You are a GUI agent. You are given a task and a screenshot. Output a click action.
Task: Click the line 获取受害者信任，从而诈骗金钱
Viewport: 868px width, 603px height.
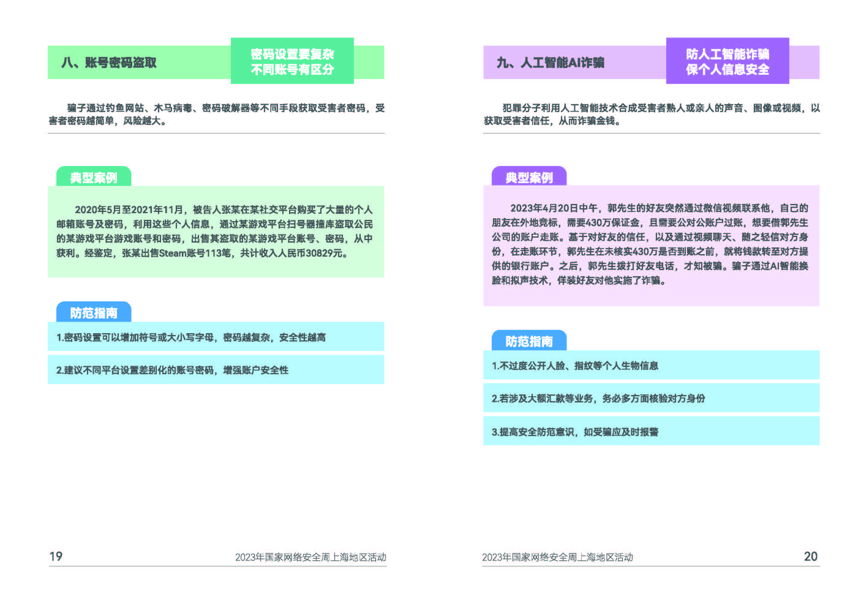click(x=552, y=121)
